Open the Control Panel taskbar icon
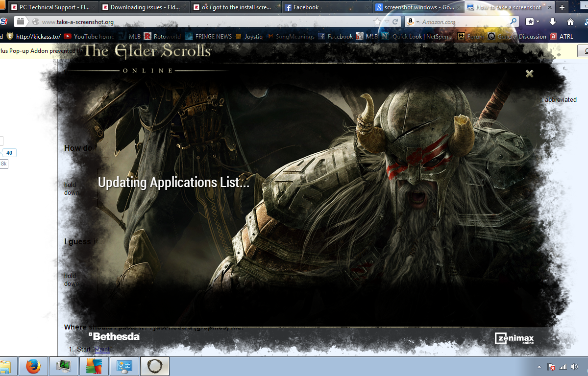The width and height of the screenshot is (588, 376). 124,366
